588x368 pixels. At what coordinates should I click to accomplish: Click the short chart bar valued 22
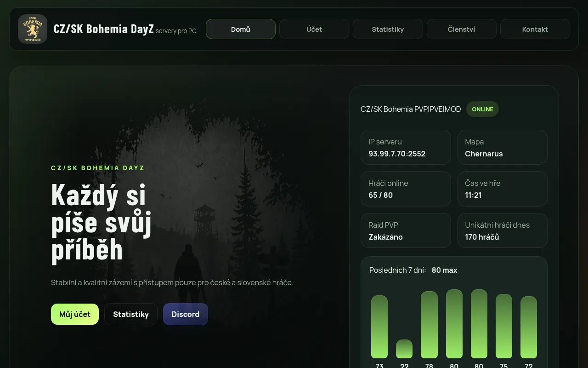(404, 349)
